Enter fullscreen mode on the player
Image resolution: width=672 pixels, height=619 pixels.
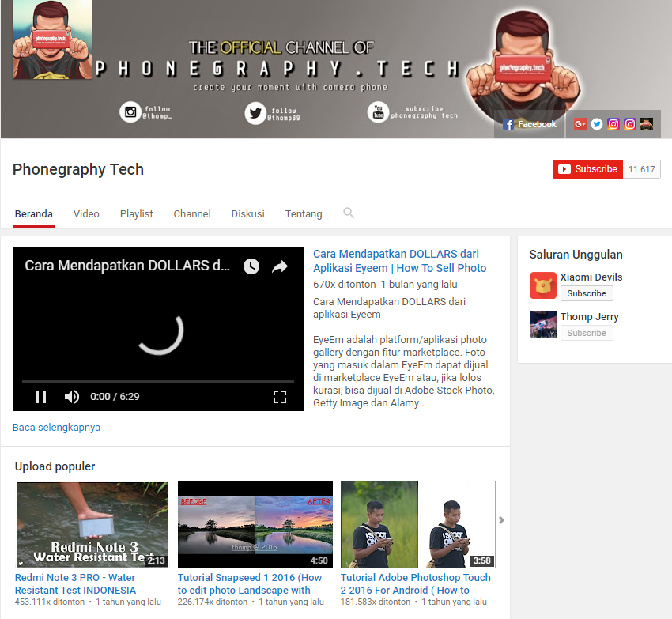coord(280,397)
